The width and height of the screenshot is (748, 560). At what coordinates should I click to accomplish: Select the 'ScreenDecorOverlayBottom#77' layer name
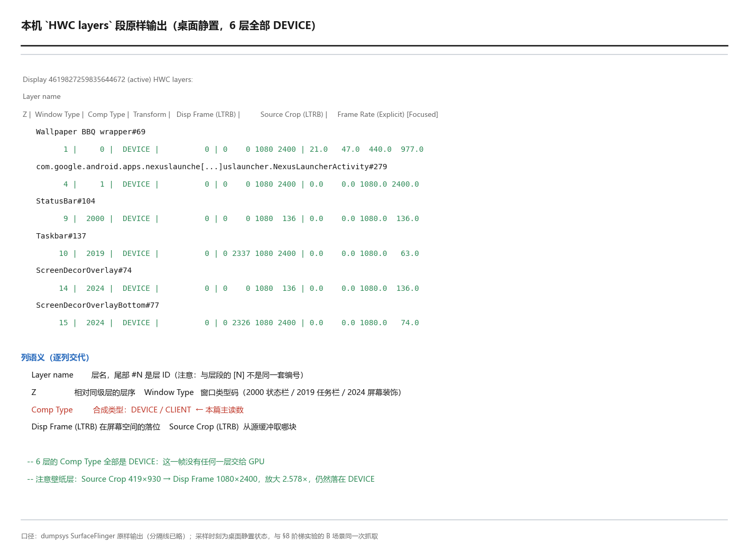pyautogui.click(x=97, y=305)
